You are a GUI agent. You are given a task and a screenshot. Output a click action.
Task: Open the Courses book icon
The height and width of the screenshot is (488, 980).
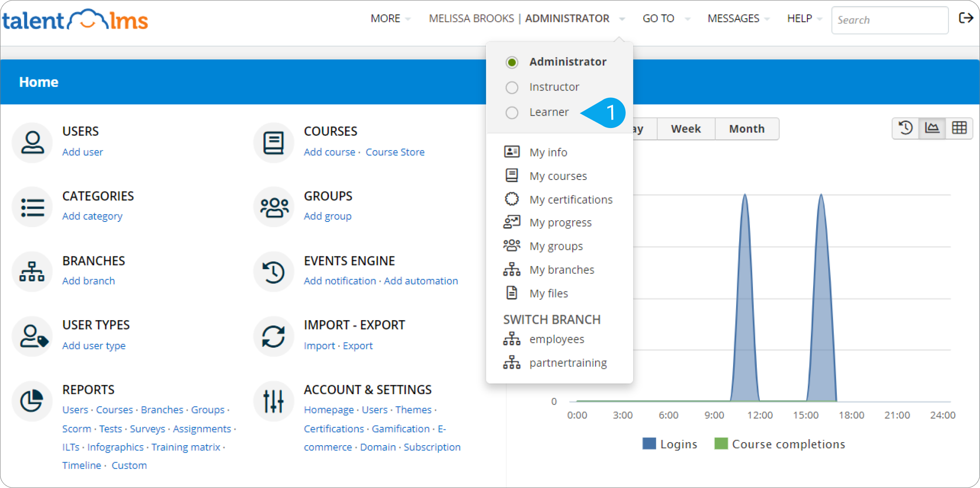[274, 142]
